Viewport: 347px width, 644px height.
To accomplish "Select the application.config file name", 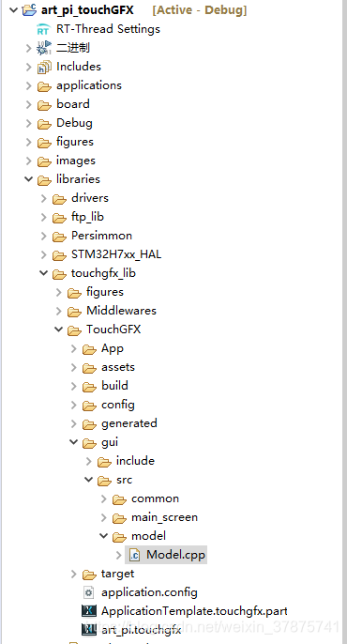I will coord(149,592).
